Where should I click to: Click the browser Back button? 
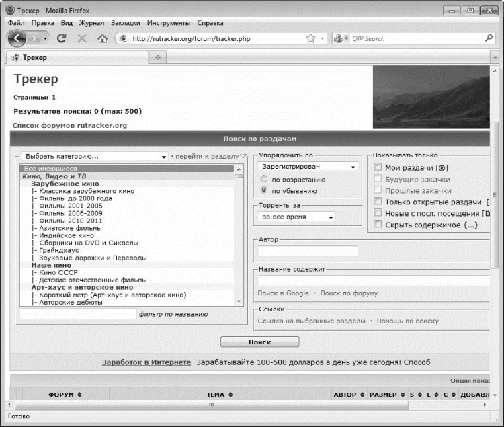[17, 38]
